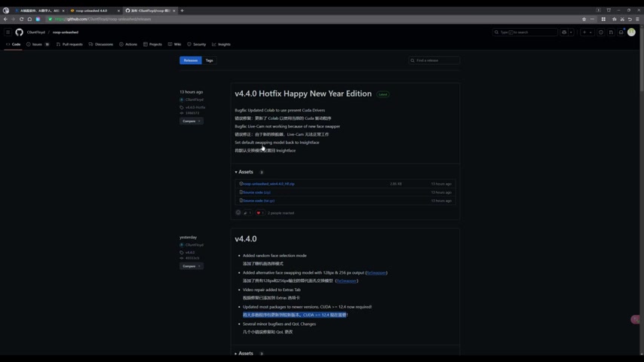Collapse the Assets section of the Hotfix release
This screenshot has width=644, height=362.
244,172
